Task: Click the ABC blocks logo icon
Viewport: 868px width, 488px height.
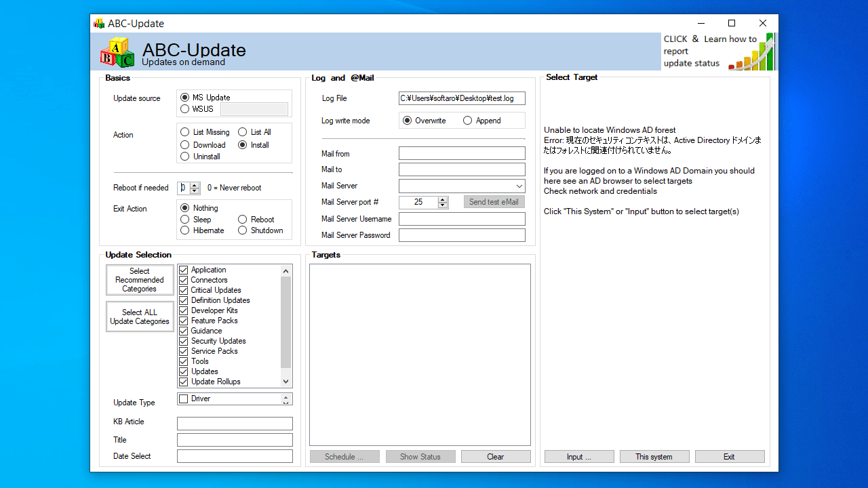Action: coord(117,53)
